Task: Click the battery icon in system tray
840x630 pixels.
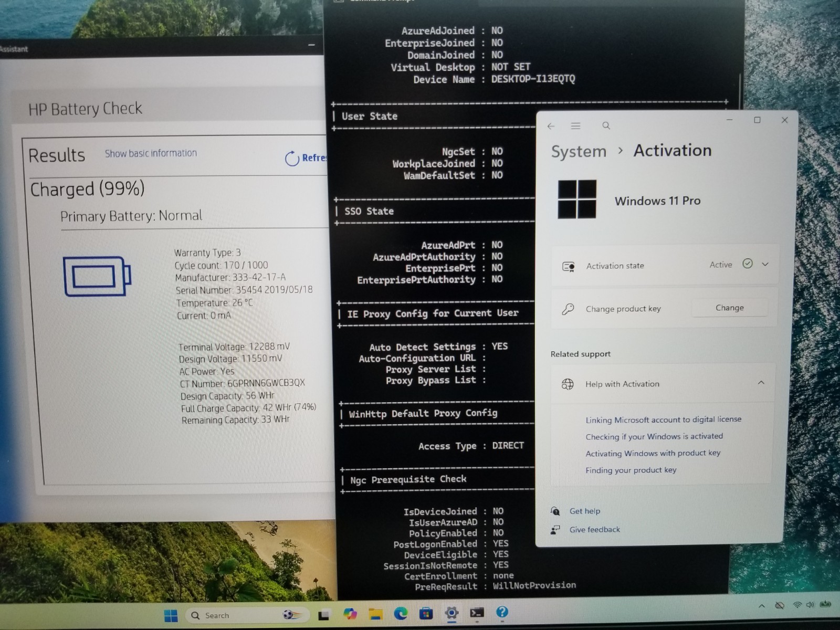Action: point(825,604)
